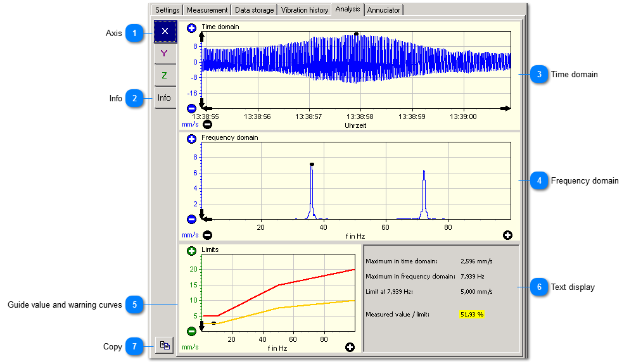
Task: Select the X axis button
Action: pos(165,31)
